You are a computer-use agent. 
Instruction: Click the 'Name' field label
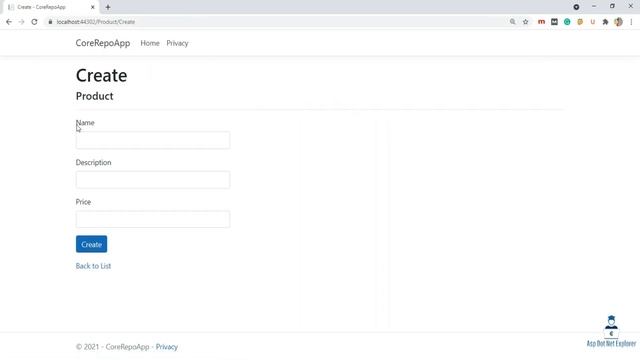click(x=85, y=122)
